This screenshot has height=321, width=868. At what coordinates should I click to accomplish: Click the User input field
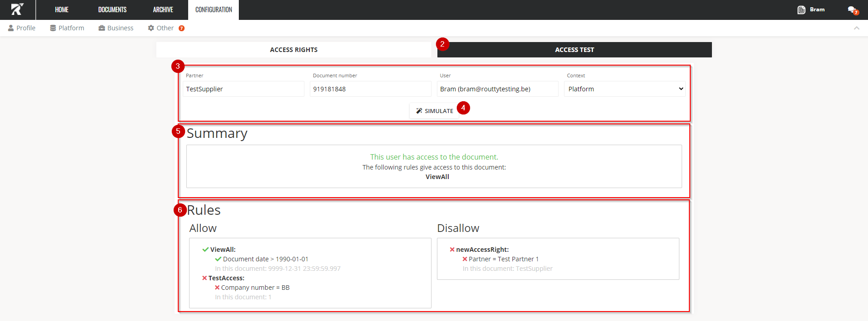(497, 89)
